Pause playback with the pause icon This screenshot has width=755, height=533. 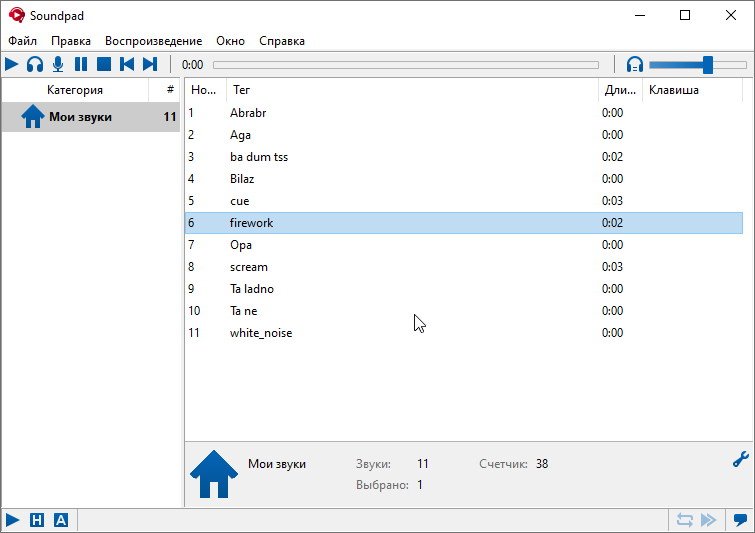click(x=81, y=64)
